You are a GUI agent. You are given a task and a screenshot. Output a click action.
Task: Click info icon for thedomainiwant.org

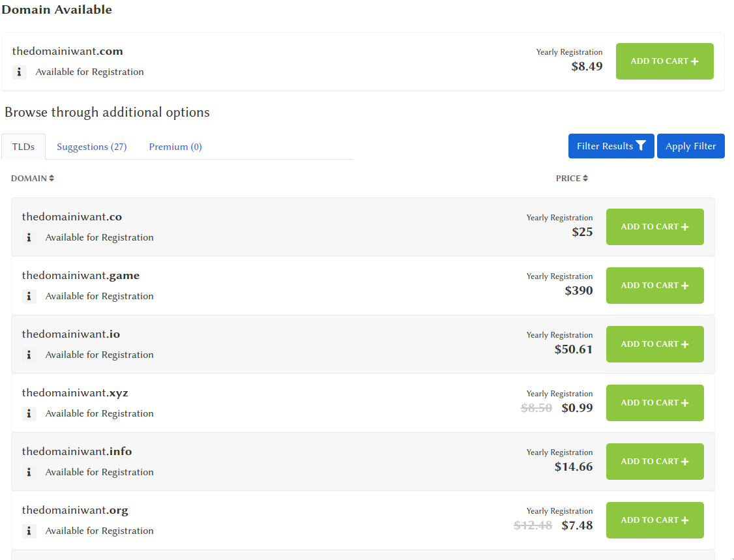click(x=29, y=531)
